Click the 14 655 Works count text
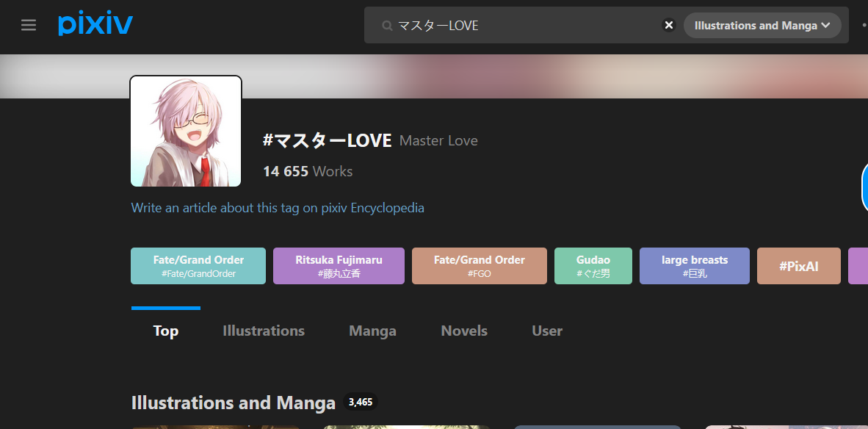 pos(308,172)
